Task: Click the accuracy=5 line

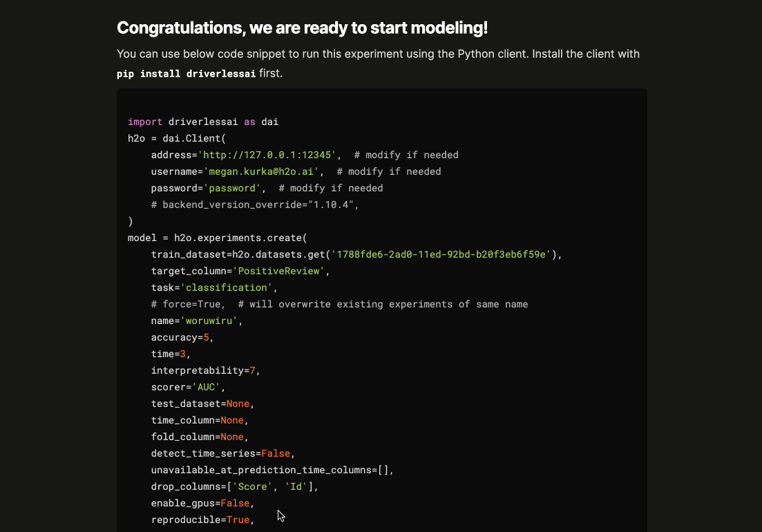Action: tap(182, 337)
